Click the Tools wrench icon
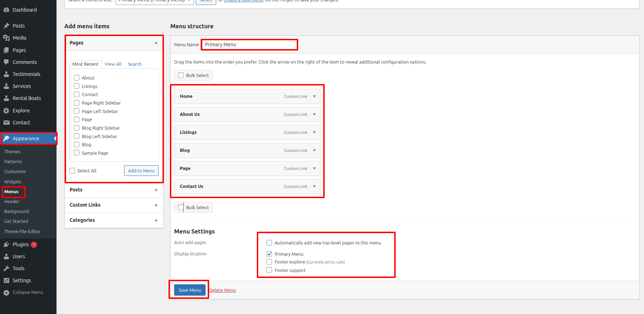 (6, 268)
